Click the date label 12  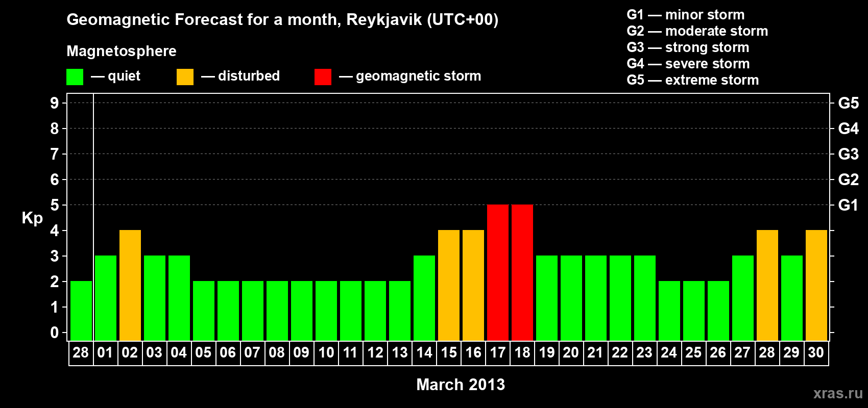pos(375,353)
